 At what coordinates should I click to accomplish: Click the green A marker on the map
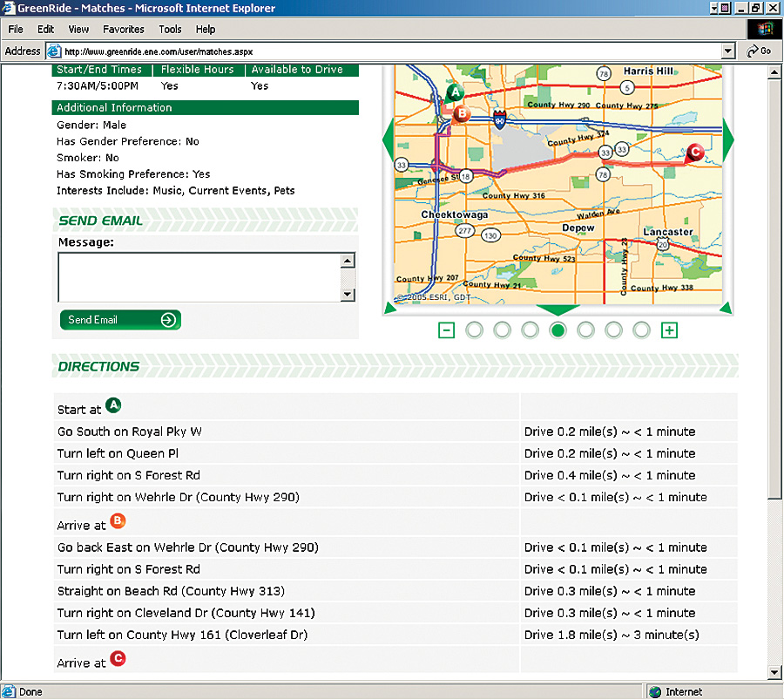point(455,92)
